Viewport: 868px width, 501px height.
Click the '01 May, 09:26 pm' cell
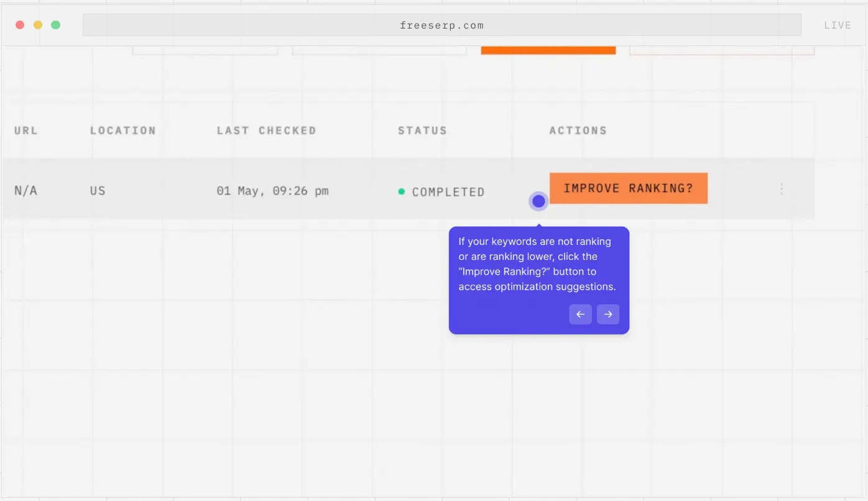[272, 191]
